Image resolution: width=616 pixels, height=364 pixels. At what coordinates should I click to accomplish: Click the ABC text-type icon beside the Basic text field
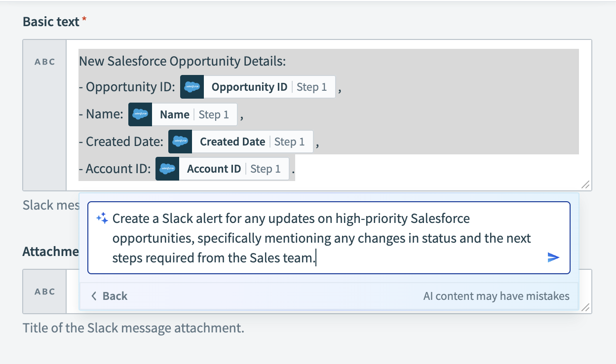[44, 61]
